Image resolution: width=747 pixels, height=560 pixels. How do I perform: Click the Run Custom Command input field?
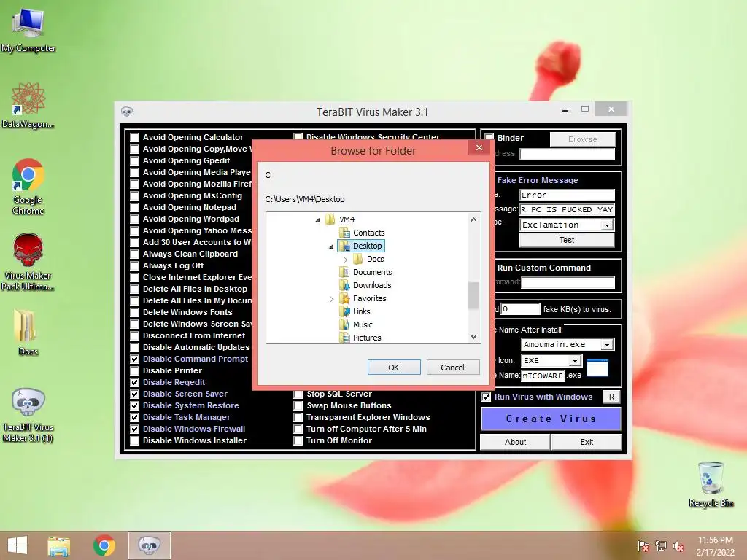[x=568, y=283]
